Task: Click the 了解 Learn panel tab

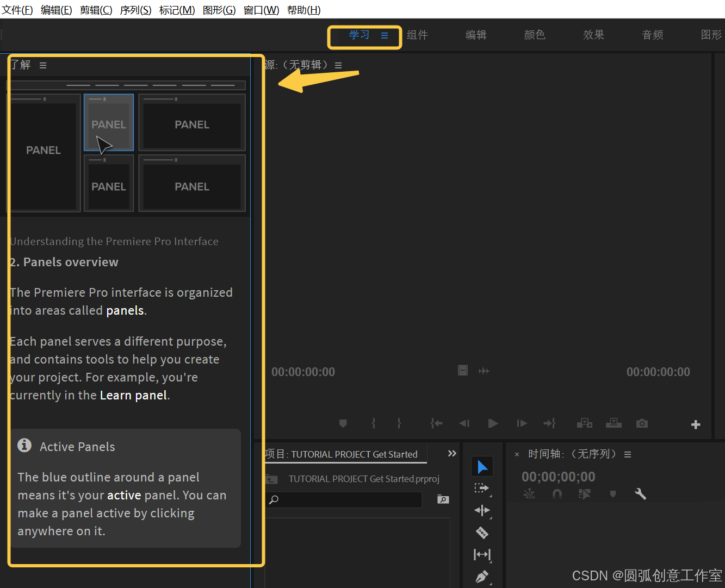Action: [x=21, y=65]
